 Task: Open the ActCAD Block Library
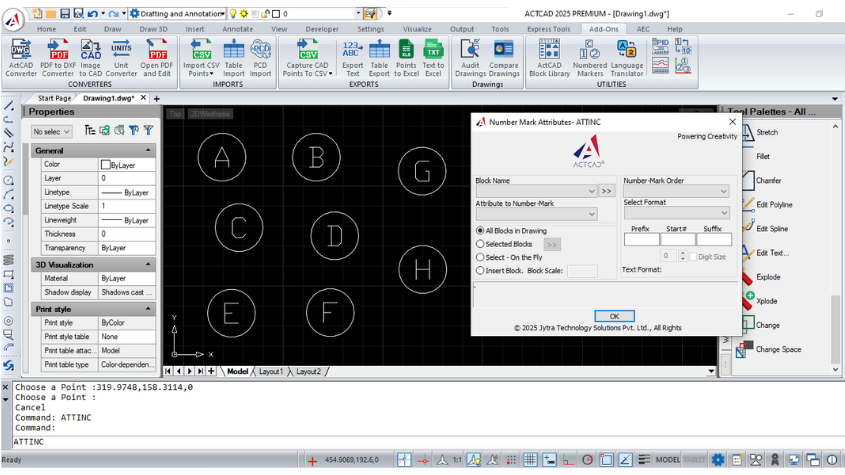[549, 58]
